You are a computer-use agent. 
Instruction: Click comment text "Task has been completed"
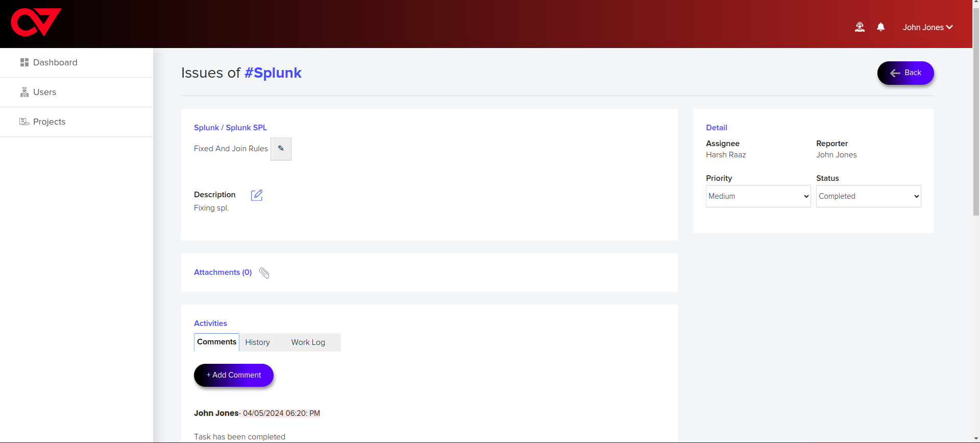click(239, 437)
